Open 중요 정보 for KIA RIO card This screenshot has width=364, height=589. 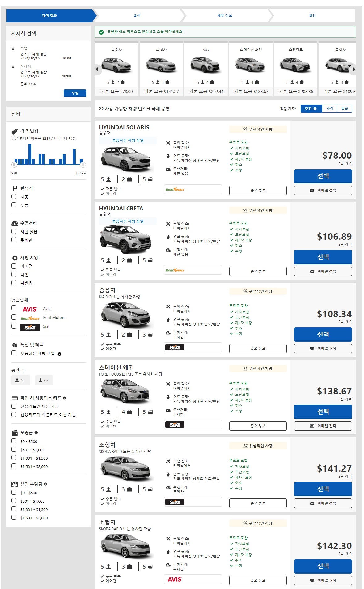coord(258,349)
